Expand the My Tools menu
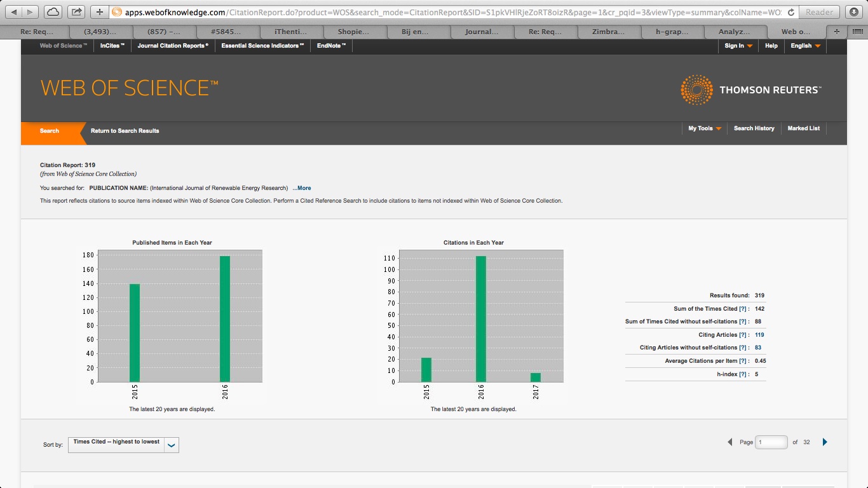The height and width of the screenshot is (488, 868). pyautogui.click(x=705, y=128)
